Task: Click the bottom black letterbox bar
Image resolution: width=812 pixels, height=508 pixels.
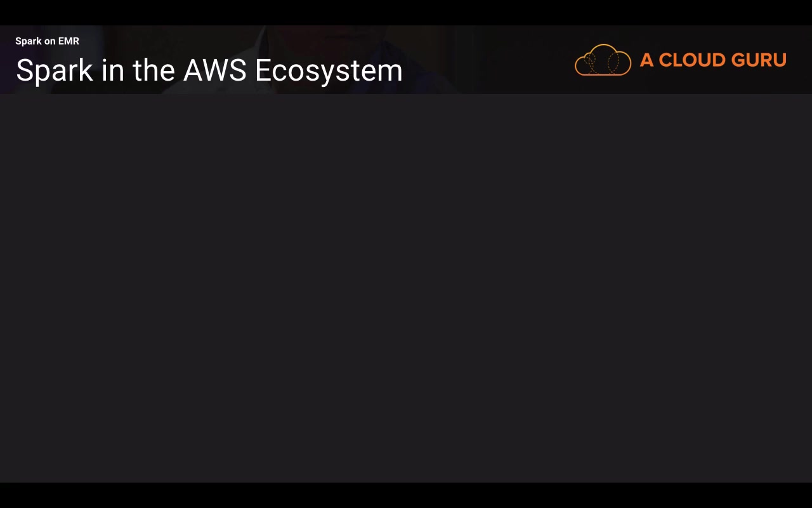Action: 406,495
